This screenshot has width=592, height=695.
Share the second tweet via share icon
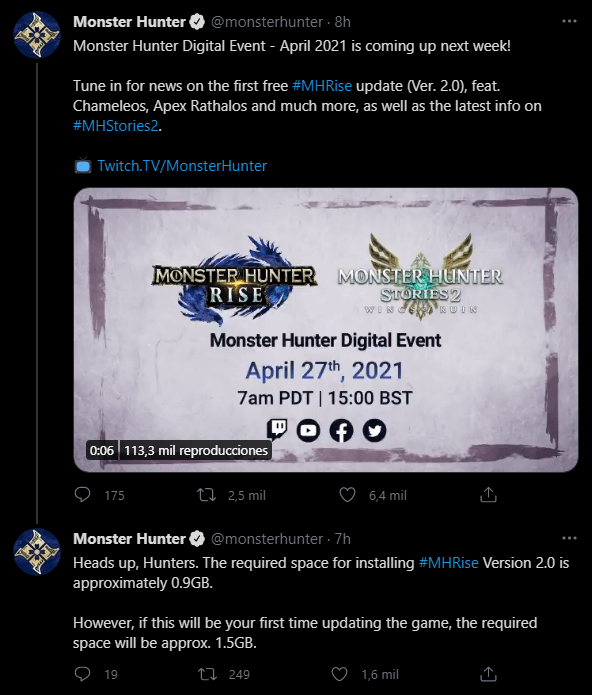tap(488, 674)
